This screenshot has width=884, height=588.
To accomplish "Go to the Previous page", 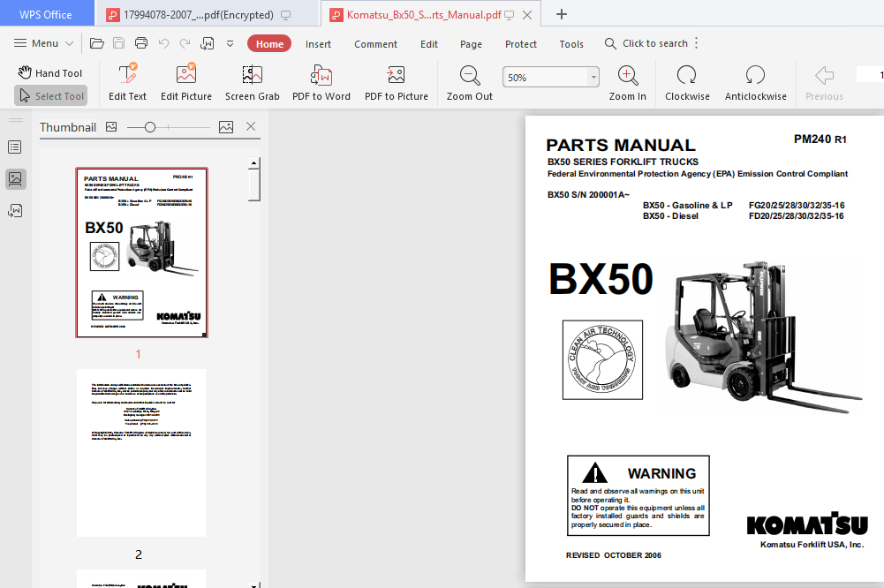I will 824,82.
